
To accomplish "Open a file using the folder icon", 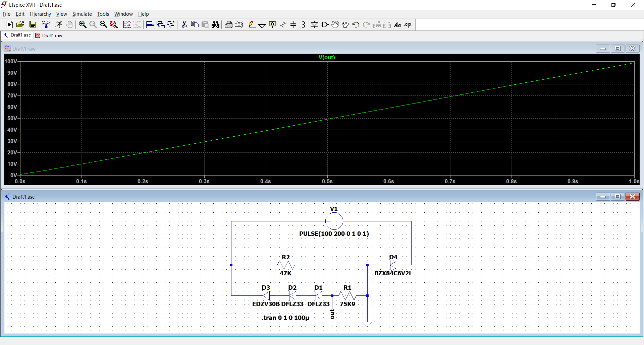I will coord(20,24).
